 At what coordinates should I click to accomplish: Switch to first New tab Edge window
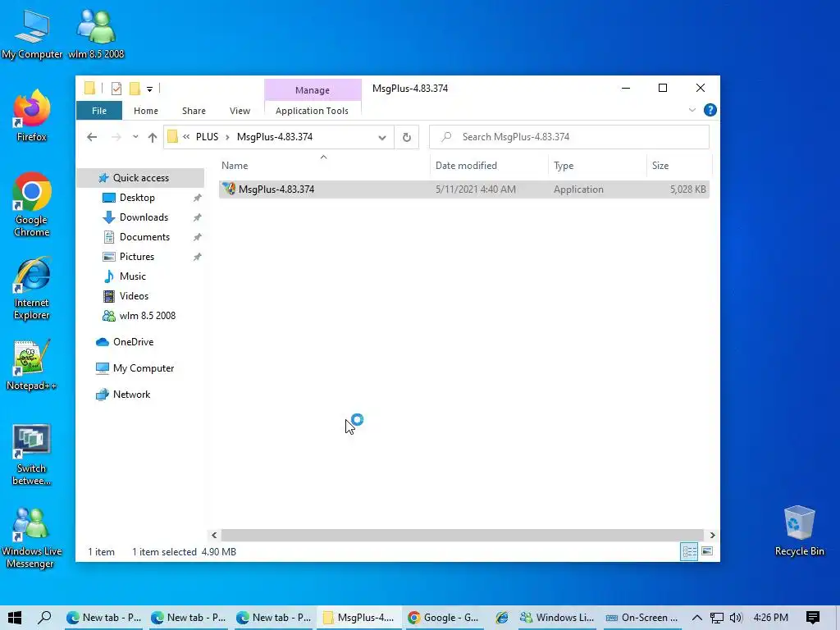pyautogui.click(x=103, y=618)
